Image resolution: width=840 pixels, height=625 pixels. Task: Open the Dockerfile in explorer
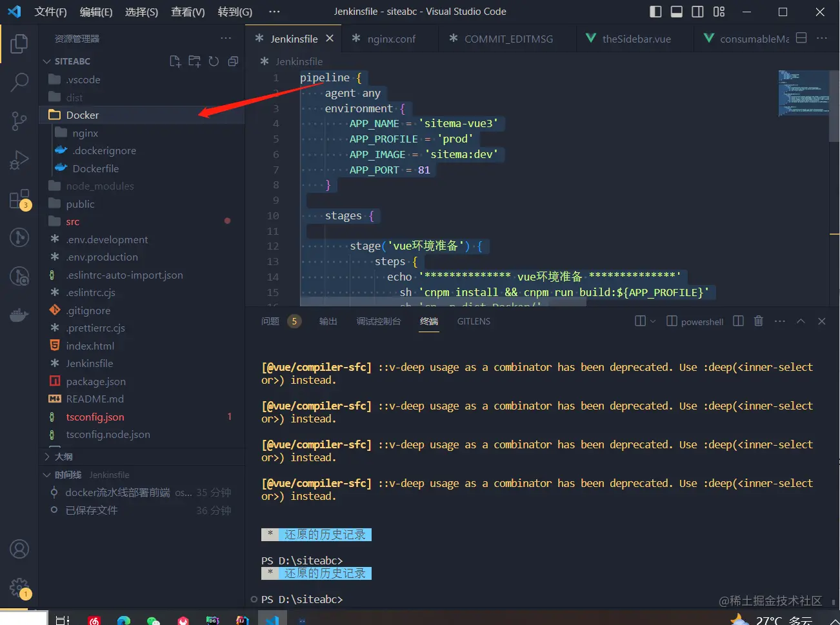click(142, 168)
